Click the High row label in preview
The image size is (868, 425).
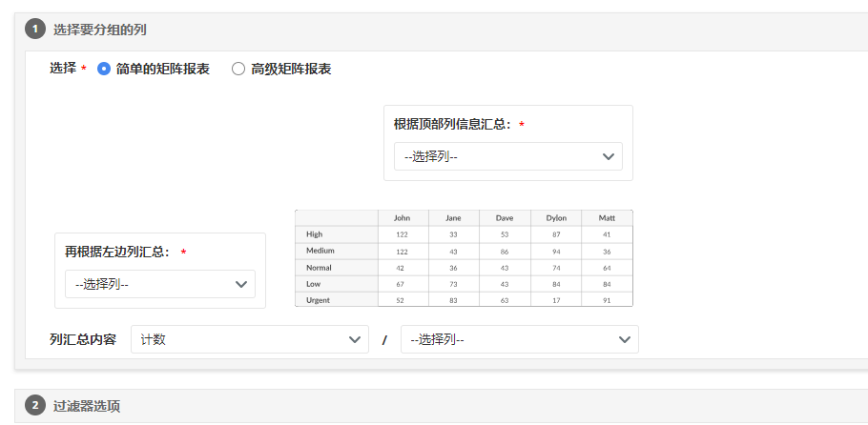(x=314, y=233)
